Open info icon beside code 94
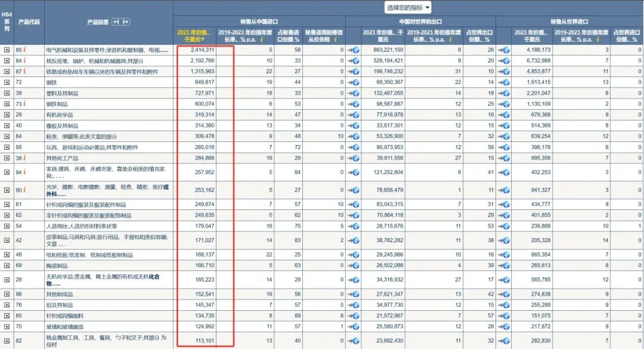The image size is (644, 349). 24,172
